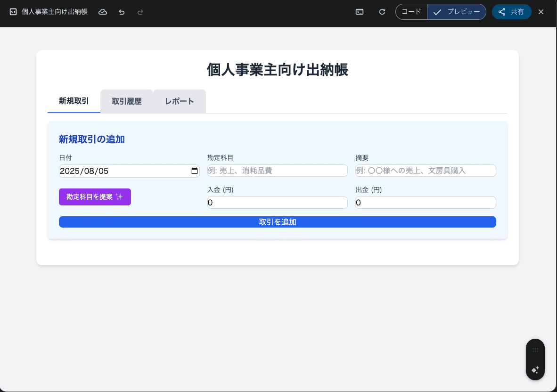
Task: Click the 勘定科目を提案 button
Action: (95, 197)
